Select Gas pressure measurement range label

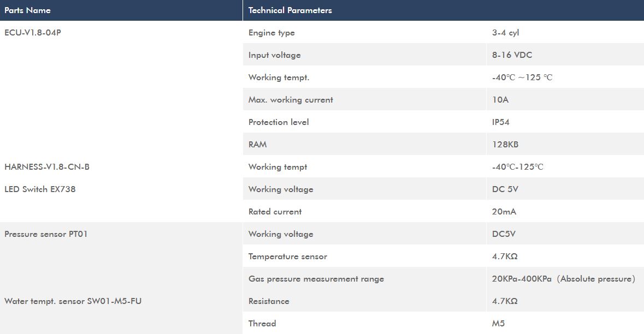coord(316,279)
